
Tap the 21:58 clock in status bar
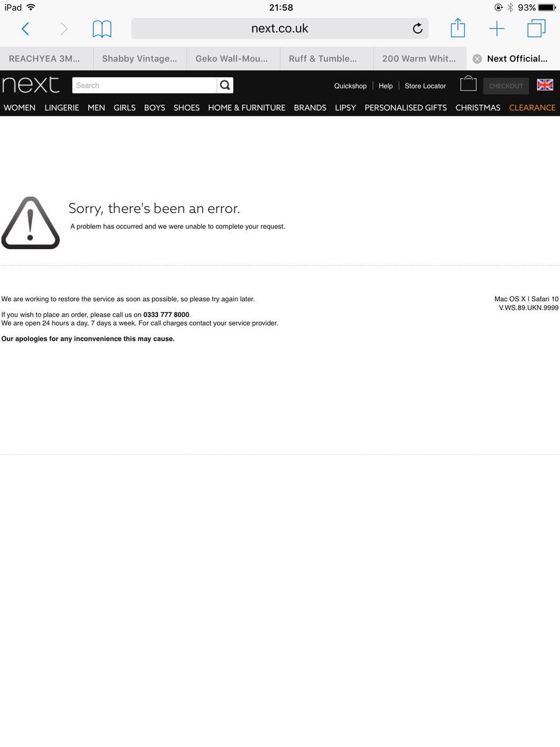(x=281, y=7)
